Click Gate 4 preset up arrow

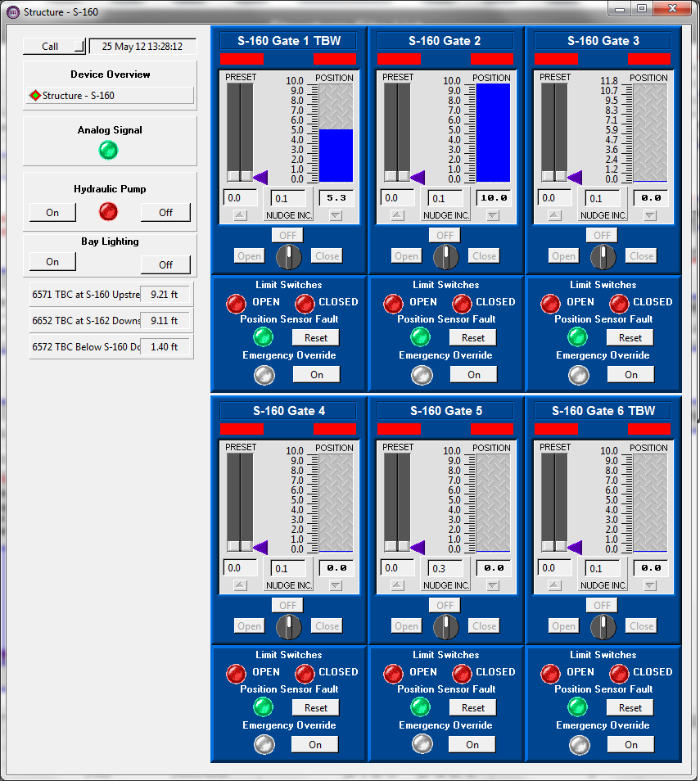[241, 586]
